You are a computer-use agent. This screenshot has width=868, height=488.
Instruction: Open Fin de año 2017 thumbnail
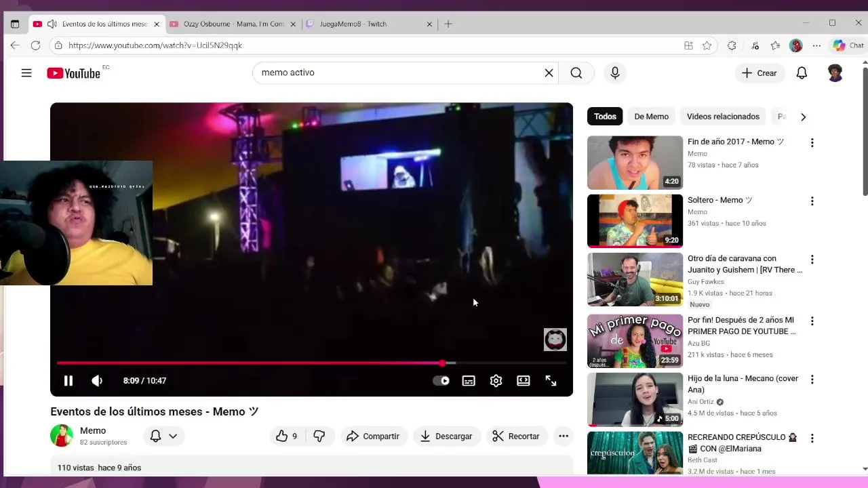(635, 163)
